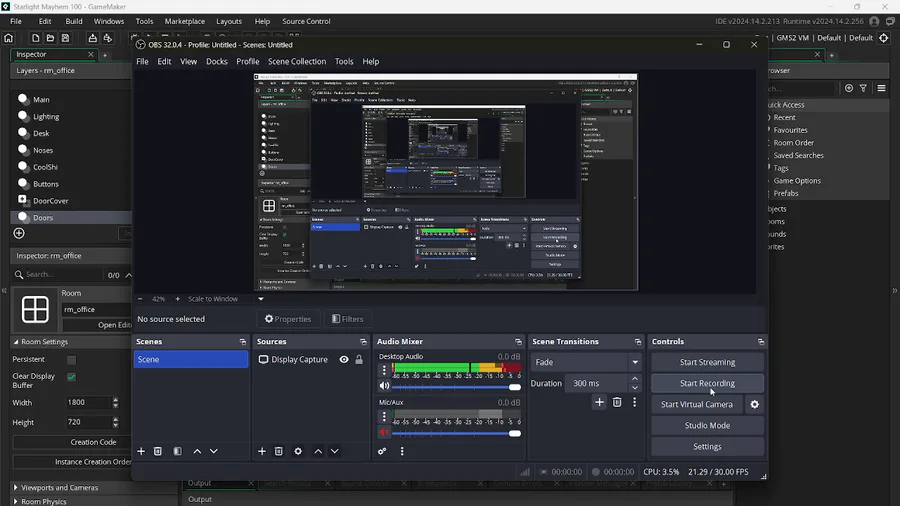Open GameMaker Source Control menu
900x506 pixels.
tap(306, 21)
